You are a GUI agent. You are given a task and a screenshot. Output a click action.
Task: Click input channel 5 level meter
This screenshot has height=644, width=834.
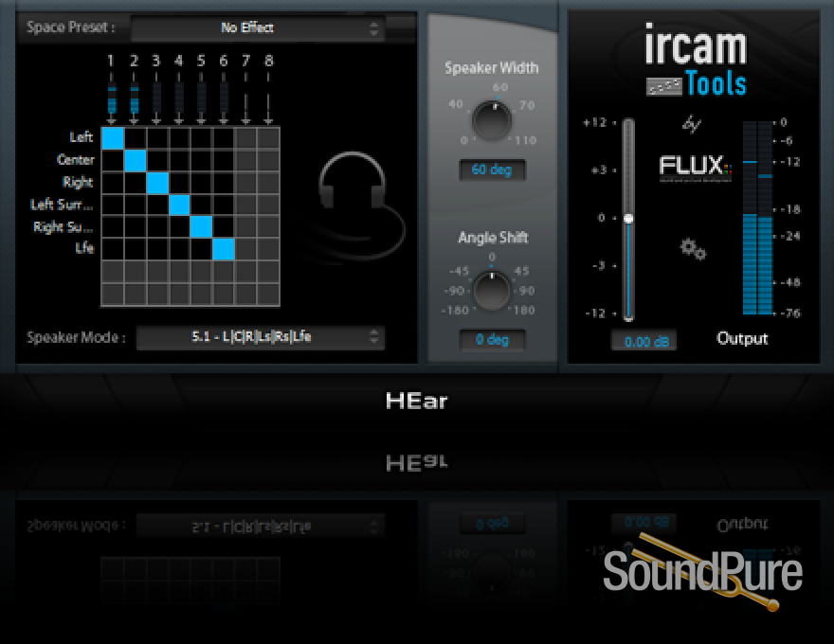click(201, 98)
